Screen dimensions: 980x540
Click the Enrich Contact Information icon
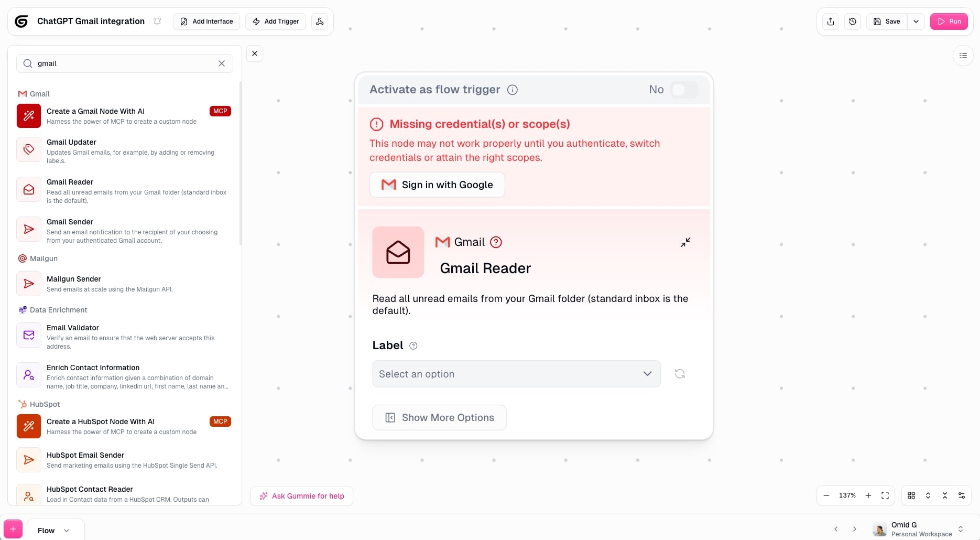(29, 375)
